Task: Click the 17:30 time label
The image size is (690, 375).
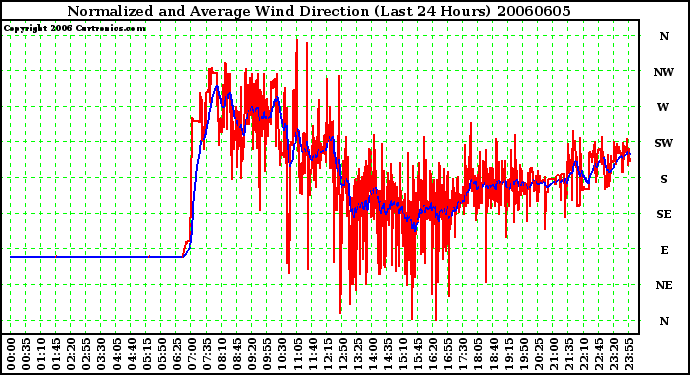Action: 463,354
